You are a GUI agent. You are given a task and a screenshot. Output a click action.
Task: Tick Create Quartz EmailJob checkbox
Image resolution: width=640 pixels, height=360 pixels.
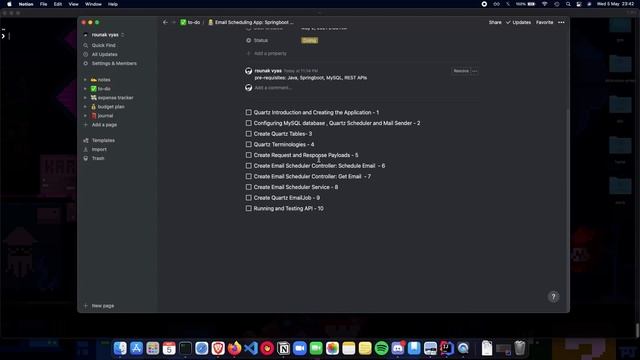(249, 198)
